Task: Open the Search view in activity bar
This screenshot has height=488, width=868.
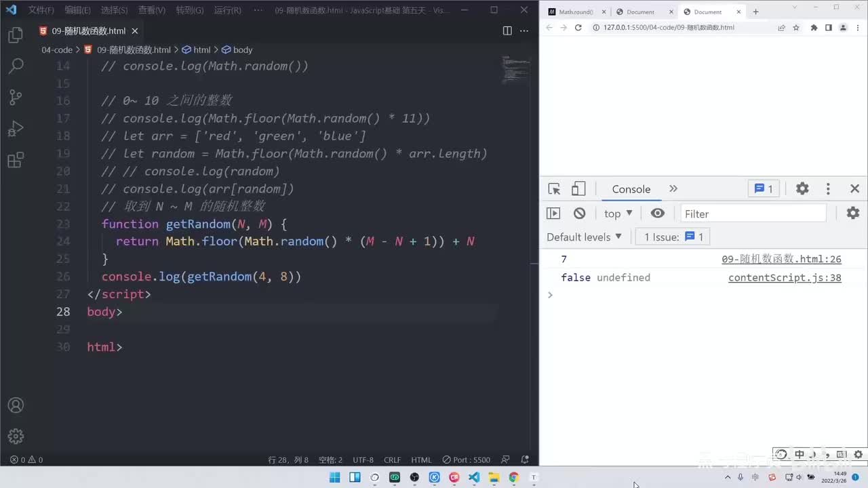Action: (16, 66)
